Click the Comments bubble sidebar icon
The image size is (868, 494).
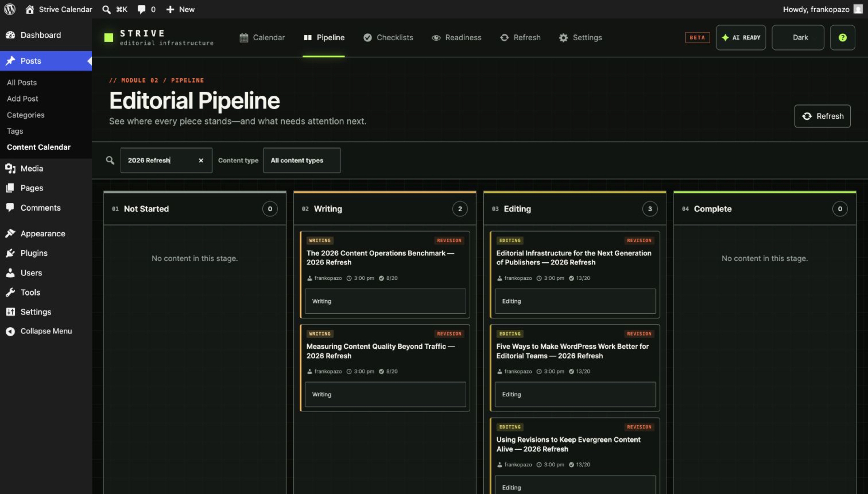coord(10,207)
